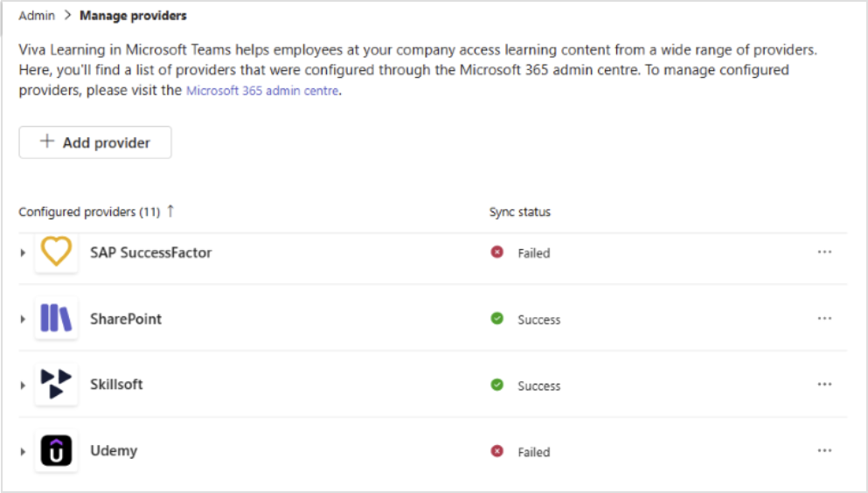
Task: Select the Skillsoft provider name
Action: pos(116,384)
